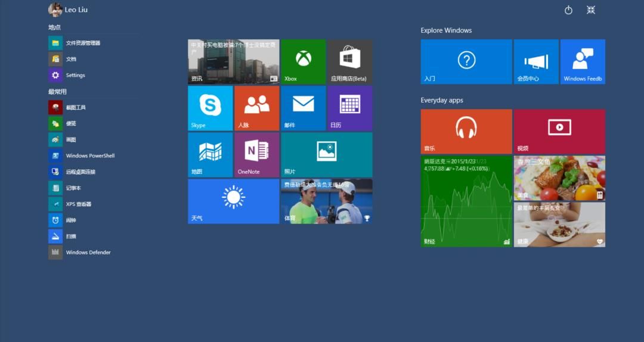The width and height of the screenshot is (644, 342).
Task: Click the power button icon
Action: point(568,10)
